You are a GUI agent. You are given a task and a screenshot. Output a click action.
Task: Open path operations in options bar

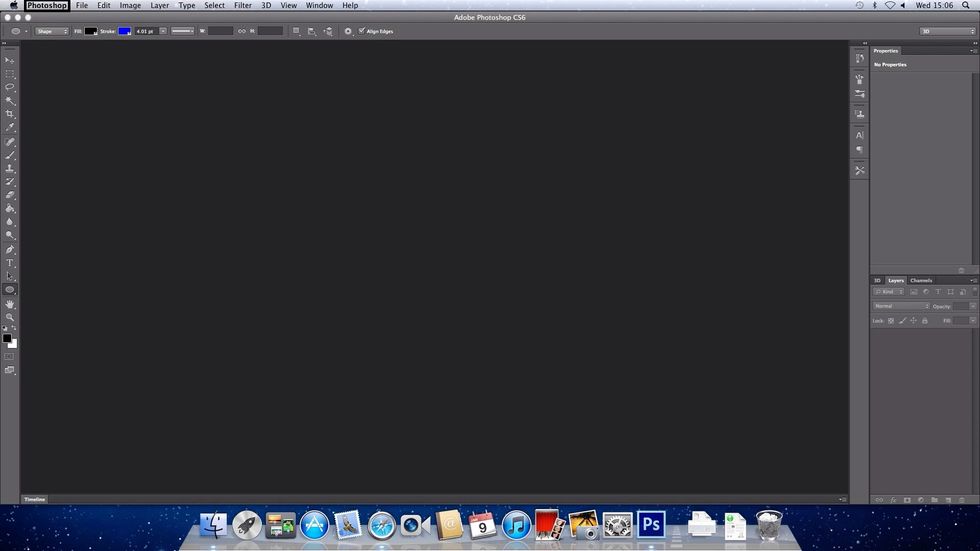296,31
